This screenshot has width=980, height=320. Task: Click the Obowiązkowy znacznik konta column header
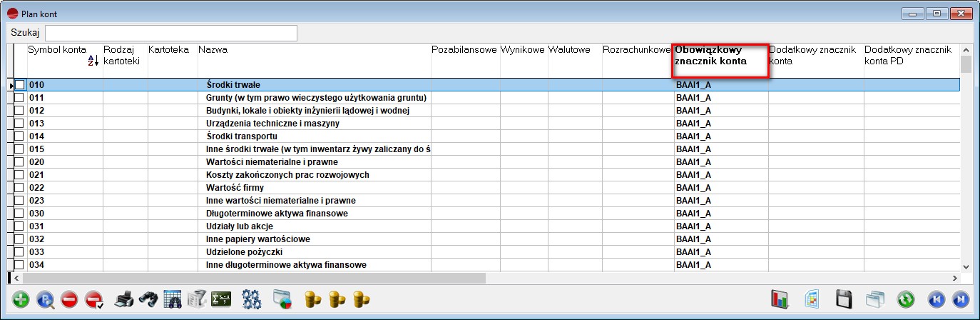tap(720, 56)
